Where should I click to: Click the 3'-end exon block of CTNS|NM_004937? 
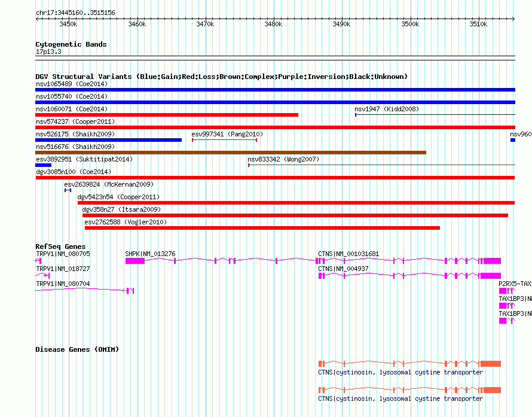[x=491, y=276]
